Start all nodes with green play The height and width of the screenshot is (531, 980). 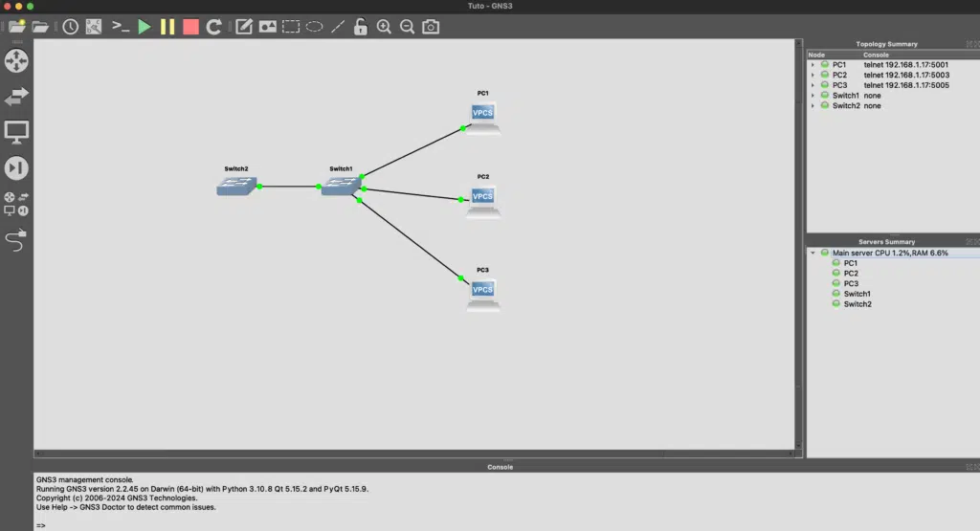click(144, 27)
